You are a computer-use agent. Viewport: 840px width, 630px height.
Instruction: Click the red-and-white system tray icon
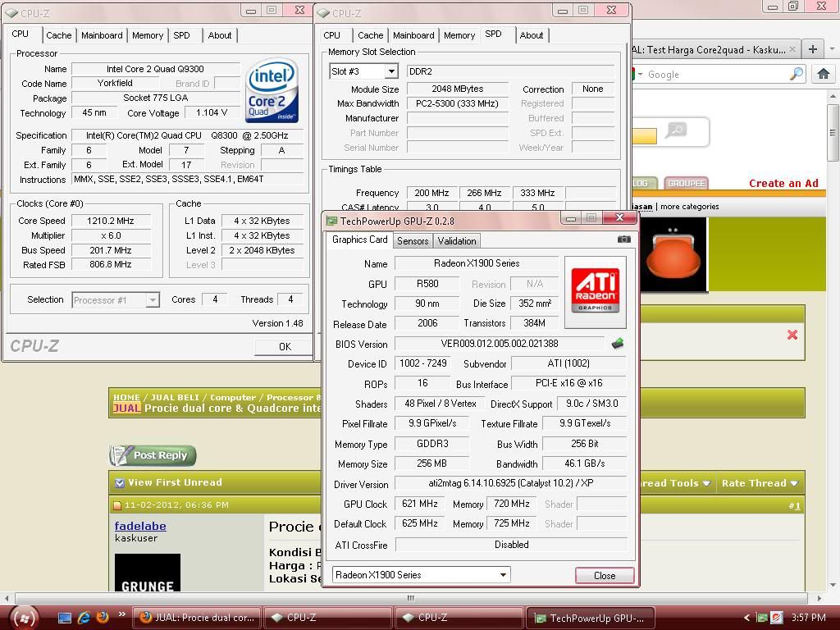776,618
